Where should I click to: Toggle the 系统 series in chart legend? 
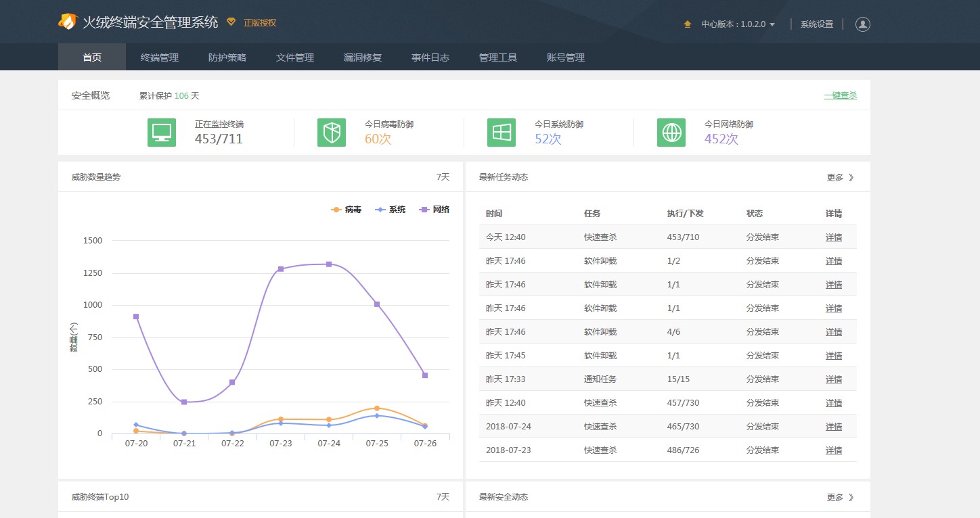tap(390, 210)
